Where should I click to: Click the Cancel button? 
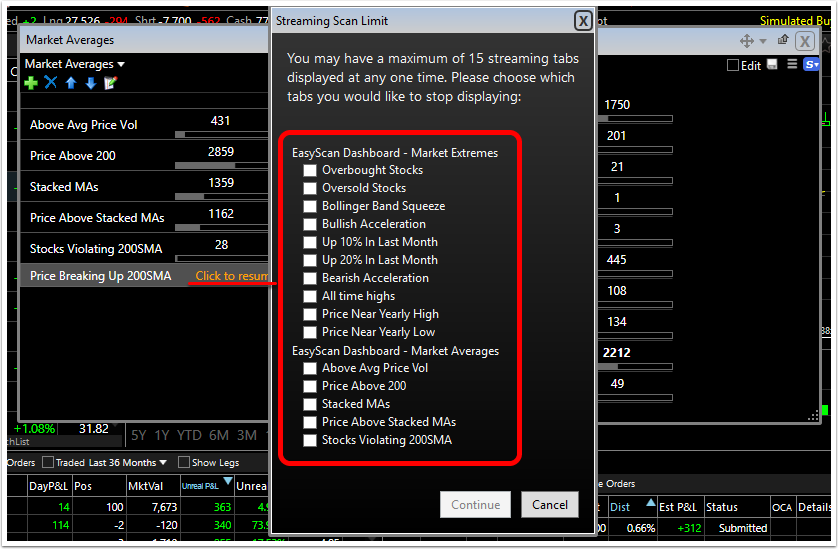pyautogui.click(x=550, y=505)
